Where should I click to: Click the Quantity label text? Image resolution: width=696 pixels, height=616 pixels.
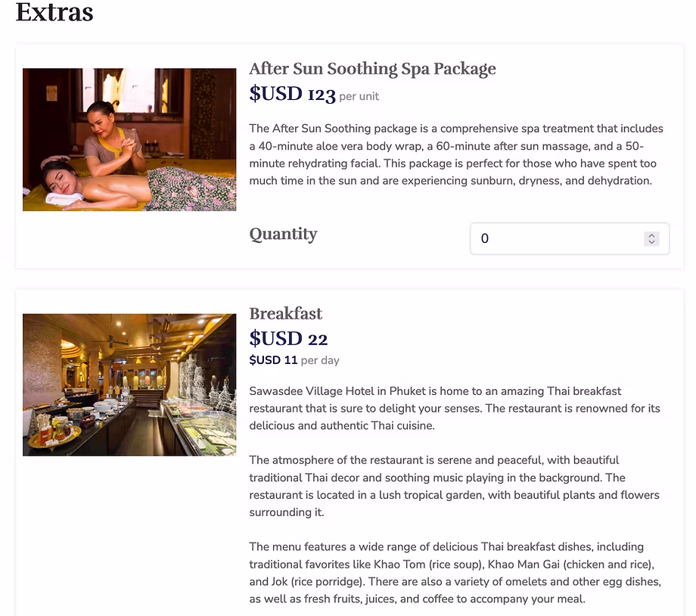tap(283, 234)
